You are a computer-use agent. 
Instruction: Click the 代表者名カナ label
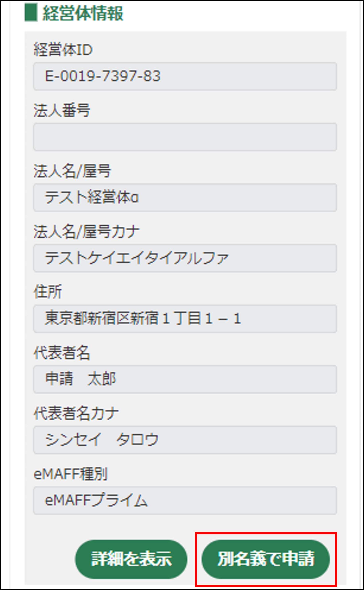click(76, 414)
